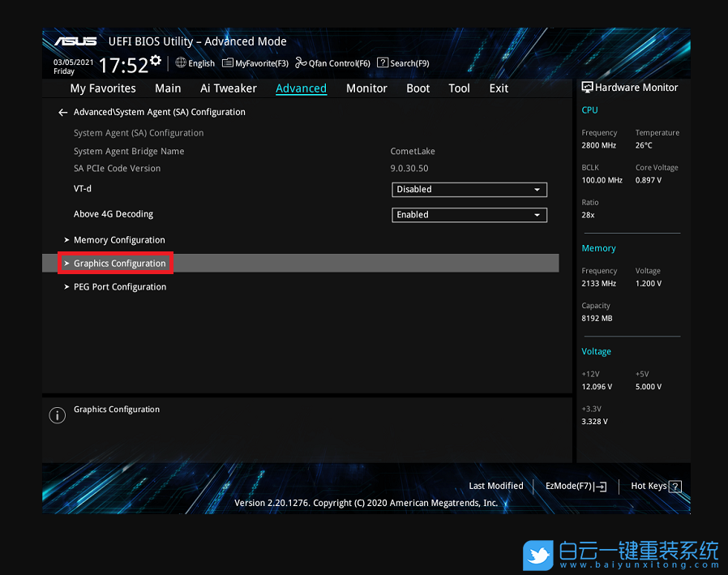Open the Boot menu tab
Screen dimensions: 728x575
pos(418,88)
